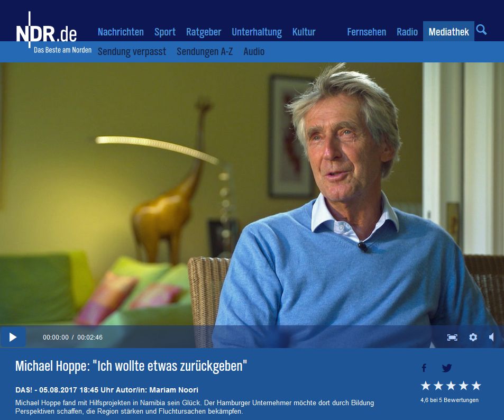
Task: Open video settings gear icon
Action: tap(473, 337)
